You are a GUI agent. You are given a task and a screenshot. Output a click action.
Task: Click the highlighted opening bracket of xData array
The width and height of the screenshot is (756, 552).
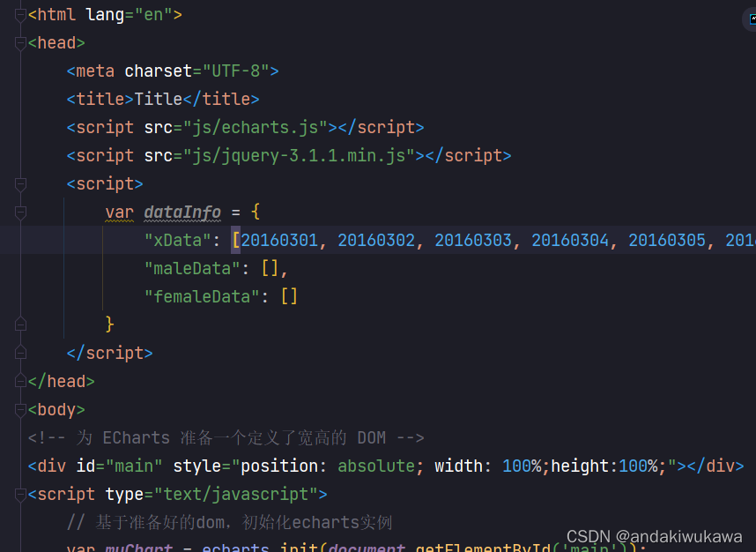tap(236, 241)
